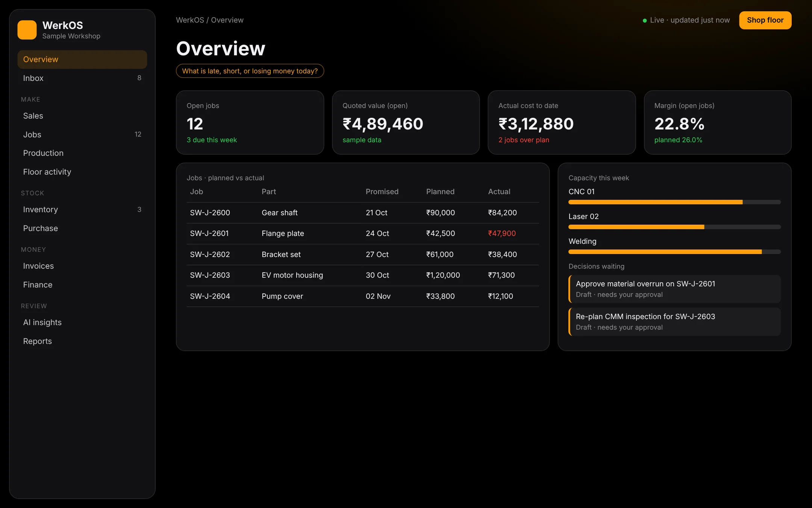Image resolution: width=812 pixels, height=508 pixels.
Task: Click the CNC 01 capacity bar
Action: 674,202
